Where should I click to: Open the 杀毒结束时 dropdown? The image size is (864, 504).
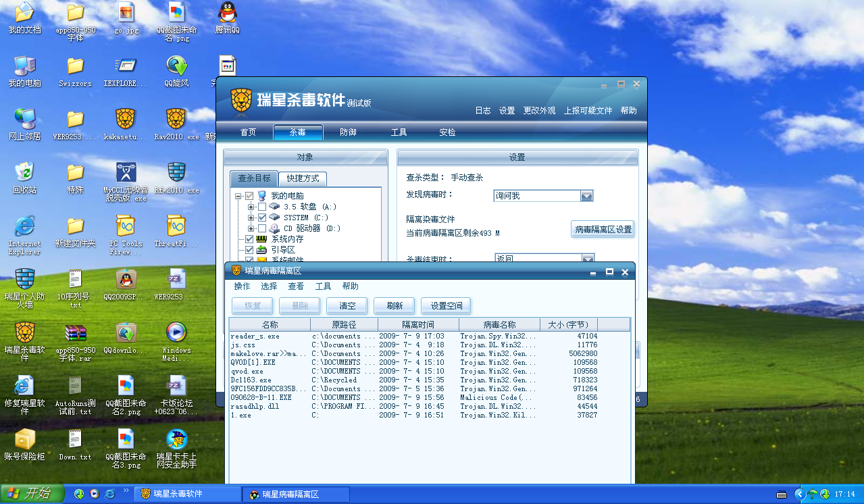587,259
